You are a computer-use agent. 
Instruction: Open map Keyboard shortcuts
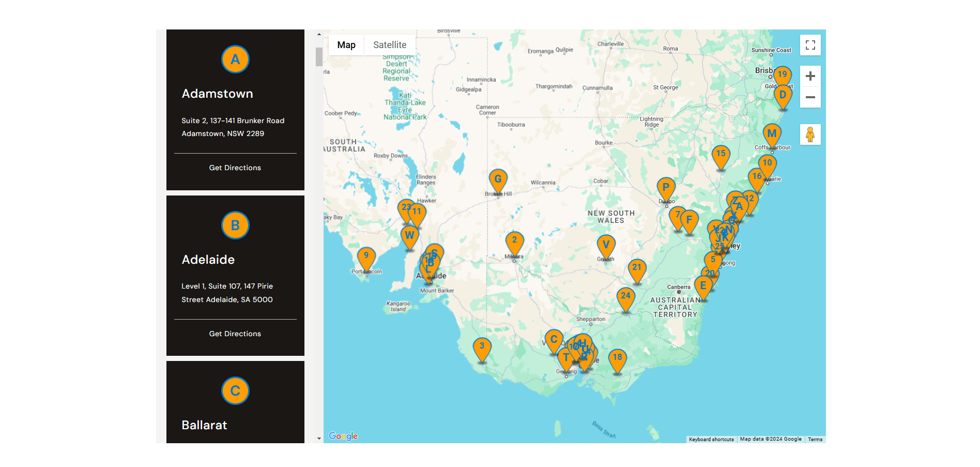coord(711,439)
